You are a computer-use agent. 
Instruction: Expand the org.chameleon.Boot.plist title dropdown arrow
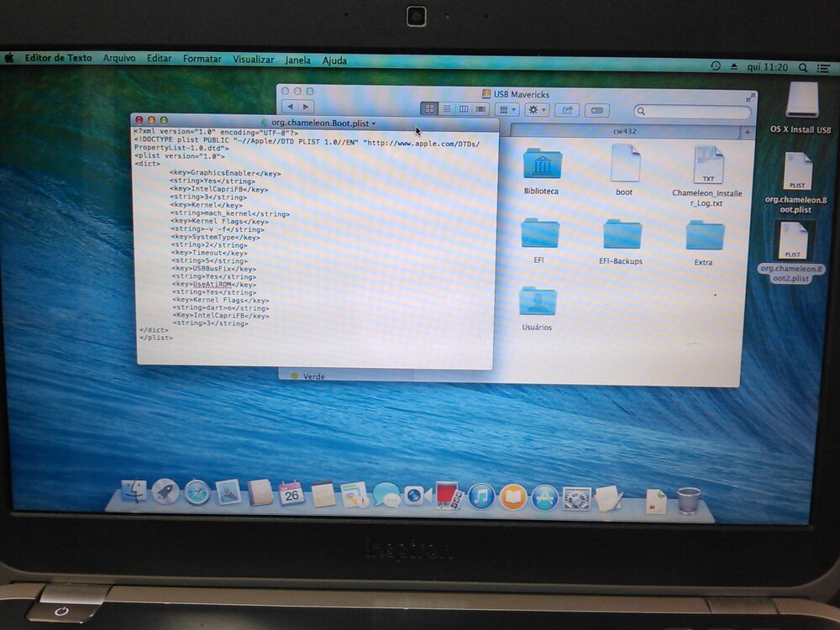pyautogui.click(x=374, y=123)
